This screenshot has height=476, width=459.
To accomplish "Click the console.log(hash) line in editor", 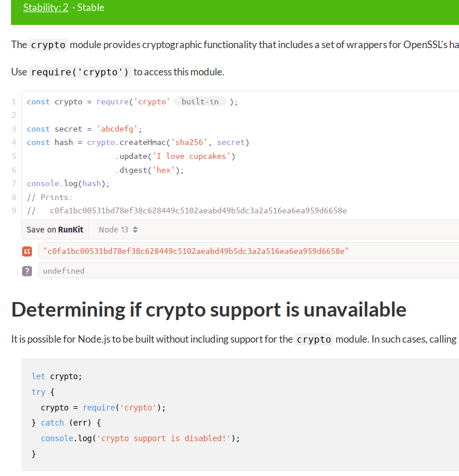I will pos(68,184).
